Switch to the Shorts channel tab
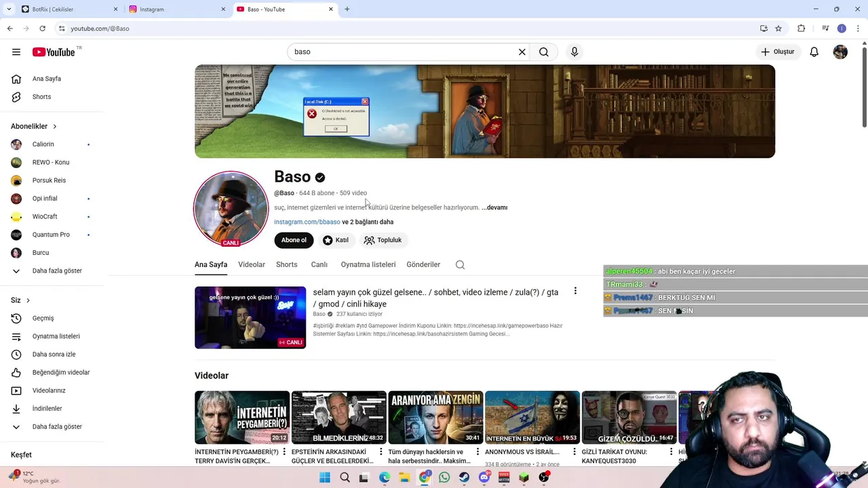The width and height of the screenshot is (868, 488). point(287,264)
